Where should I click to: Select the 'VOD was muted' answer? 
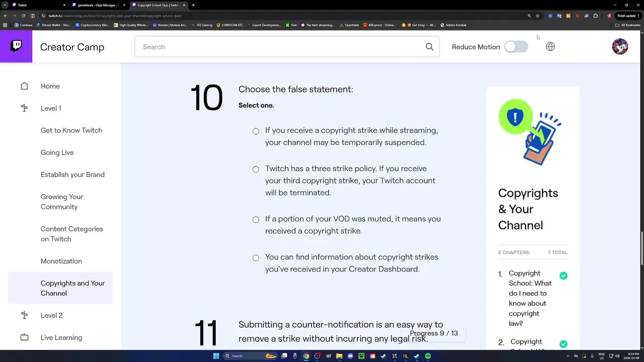pyautogui.click(x=256, y=220)
